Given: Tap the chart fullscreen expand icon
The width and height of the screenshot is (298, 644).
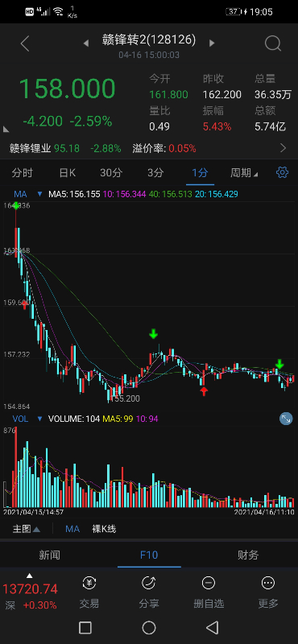Looking at the screenshot, I should 286,419.
